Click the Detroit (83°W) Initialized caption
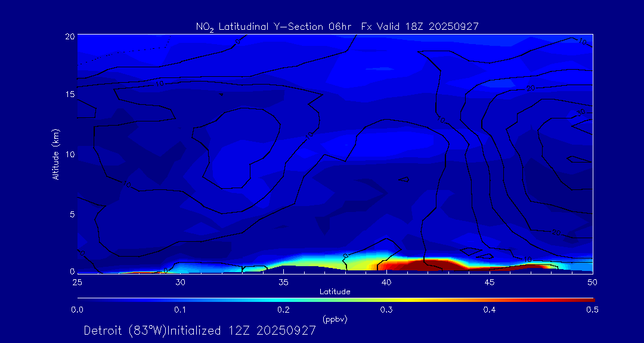 pos(199,330)
